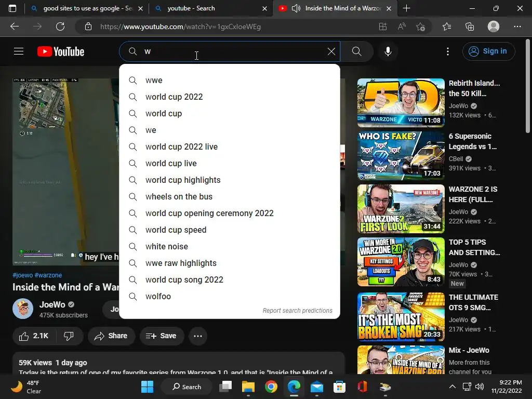Select 'world cup 2022 live' suggestion
Screen dimensions: 532x399
click(230, 147)
